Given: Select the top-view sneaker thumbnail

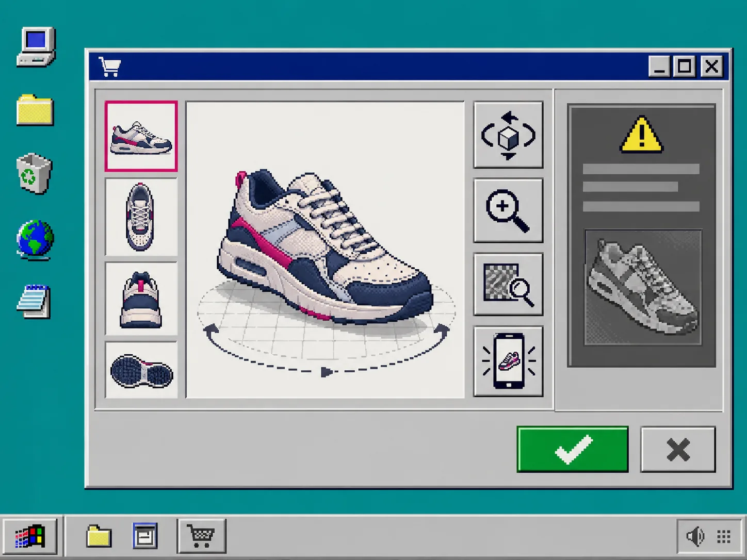Looking at the screenshot, I should click(141, 217).
